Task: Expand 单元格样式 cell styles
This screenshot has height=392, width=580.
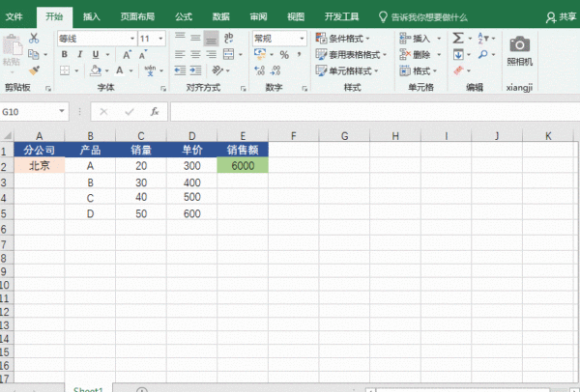Action: tap(347, 70)
